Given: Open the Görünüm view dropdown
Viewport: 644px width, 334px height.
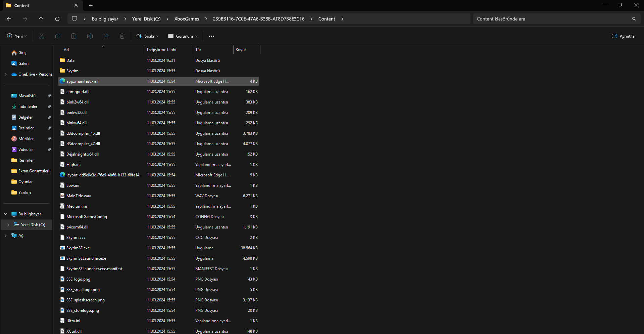Looking at the screenshot, I should click(183, 36).
